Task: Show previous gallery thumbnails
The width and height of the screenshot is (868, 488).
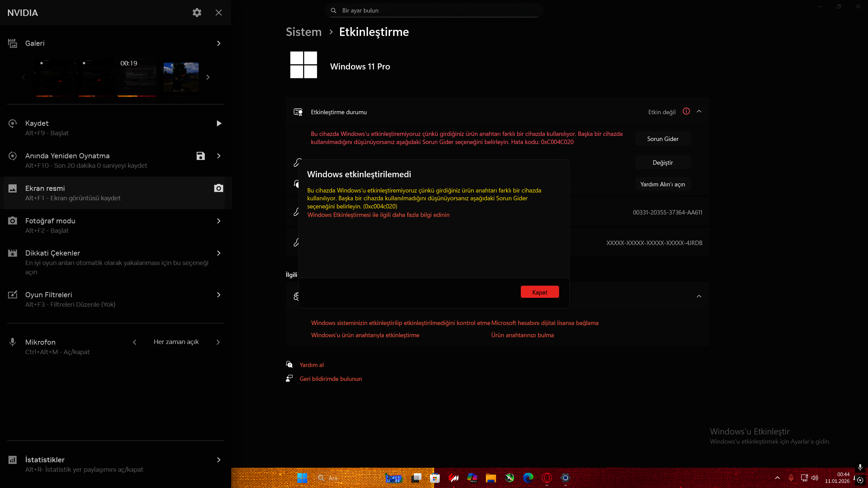Action: 23,77
